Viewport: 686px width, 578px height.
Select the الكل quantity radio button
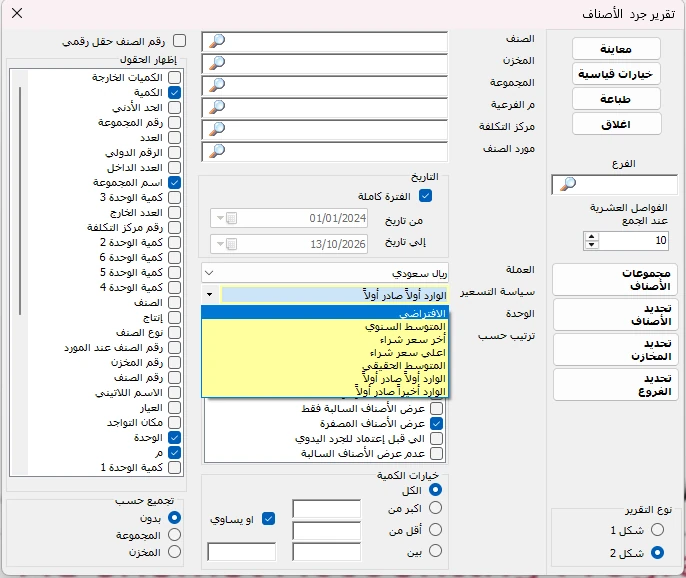click(x=435, y=490)
